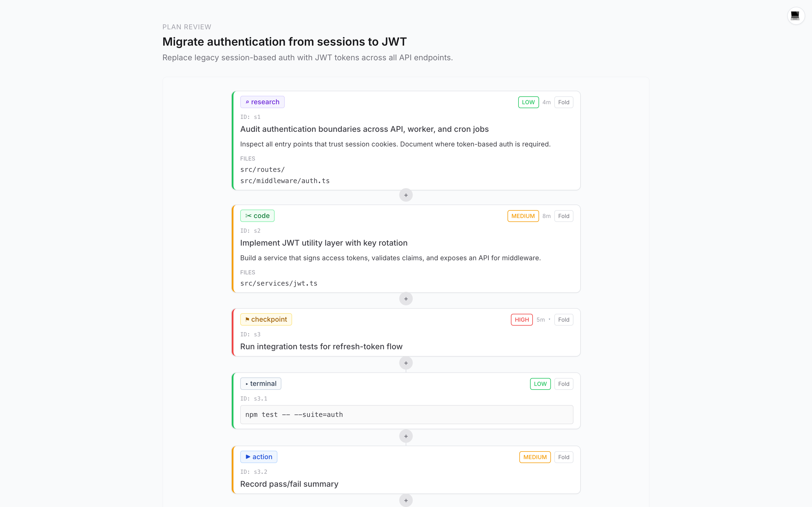The image size is (812, 507).
Task: Fold the action step s3.2
Action: (x=563, y=457)
